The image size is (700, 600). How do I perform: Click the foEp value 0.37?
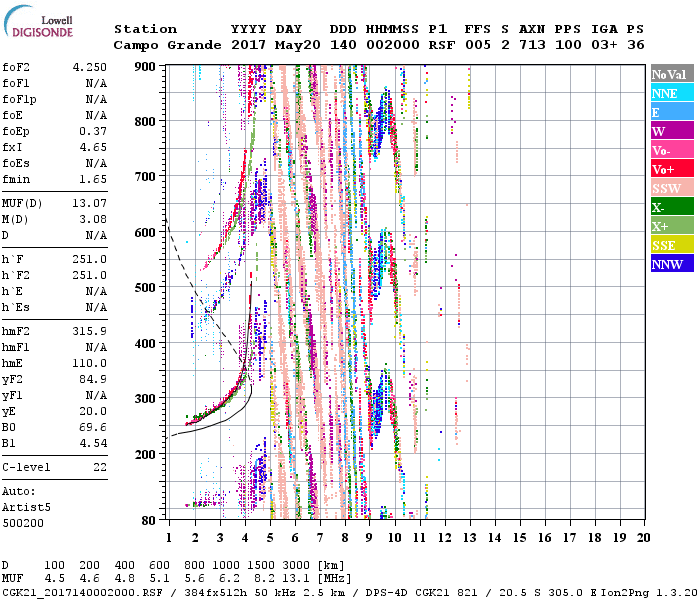pyautogui.click(x=93, y=131)
